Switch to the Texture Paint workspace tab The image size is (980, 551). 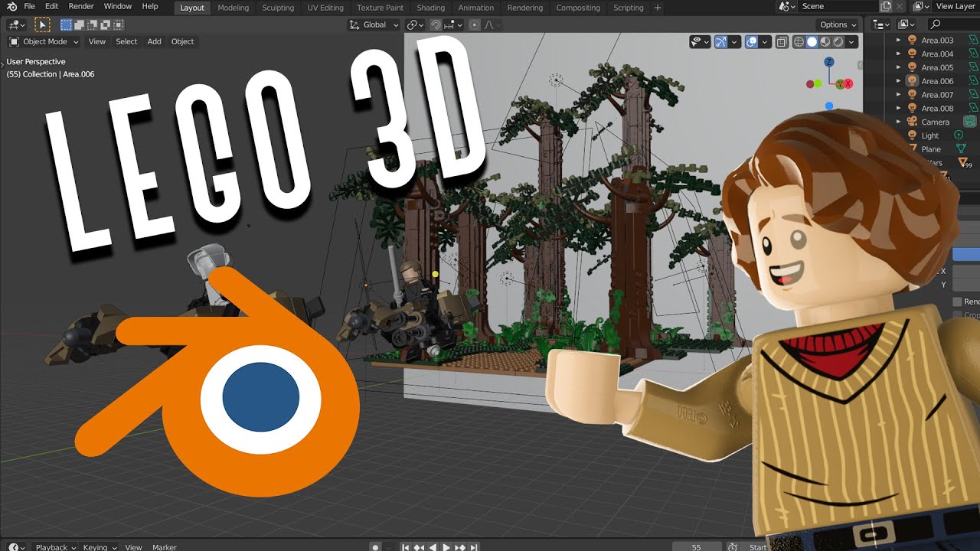380,8
